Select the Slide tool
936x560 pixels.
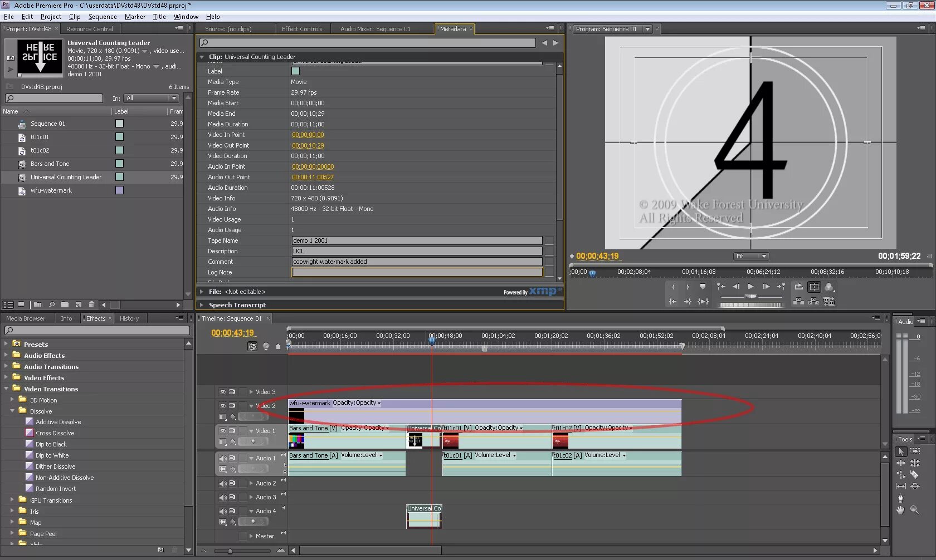pyautogui.click(x=915, y=487)
